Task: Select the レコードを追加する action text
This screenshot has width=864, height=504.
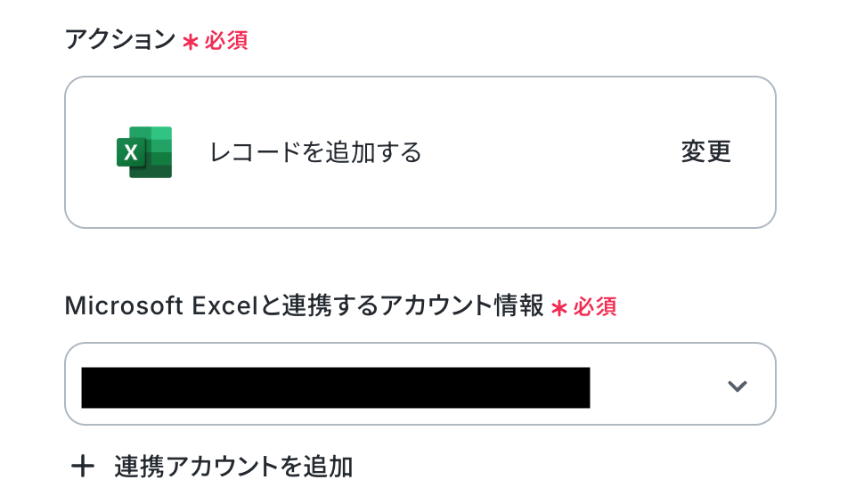Action: tap(315, 152)
